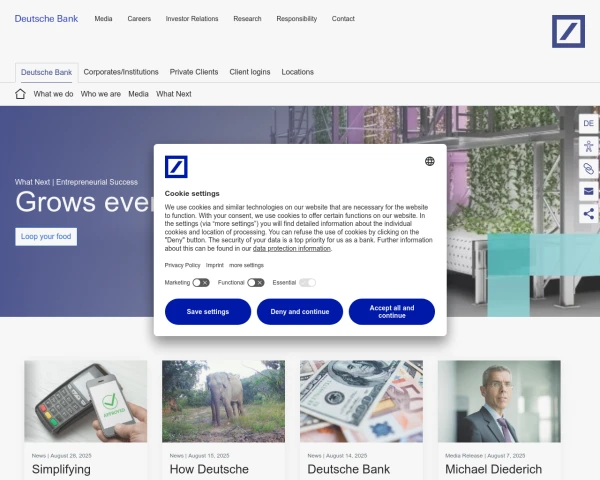600x480 pixels.
Task: Open the elephant article thumbnail
Action: pos(223,401)
